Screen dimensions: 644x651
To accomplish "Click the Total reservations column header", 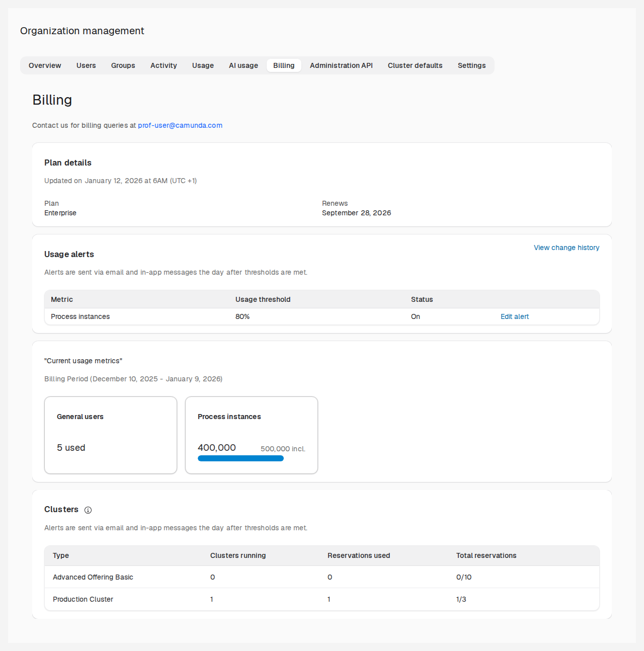I will click(487, 555).
